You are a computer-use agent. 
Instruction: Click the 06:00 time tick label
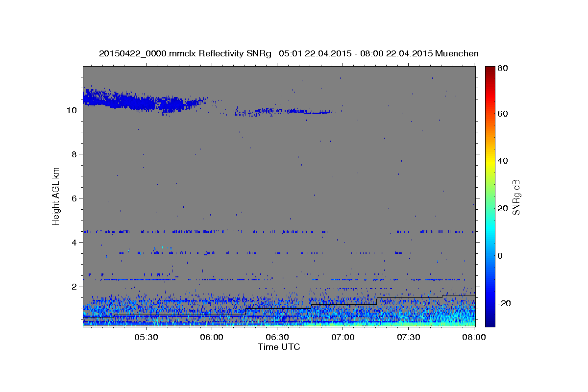coord(211,337)
